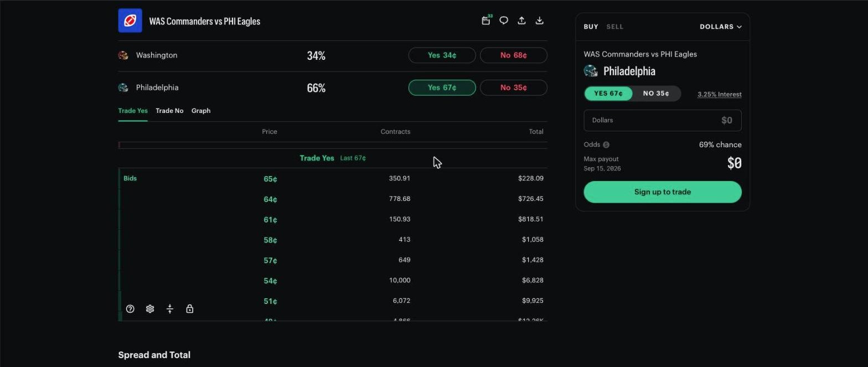
Task: Click the share upload icon
Action: pos(521,20)
